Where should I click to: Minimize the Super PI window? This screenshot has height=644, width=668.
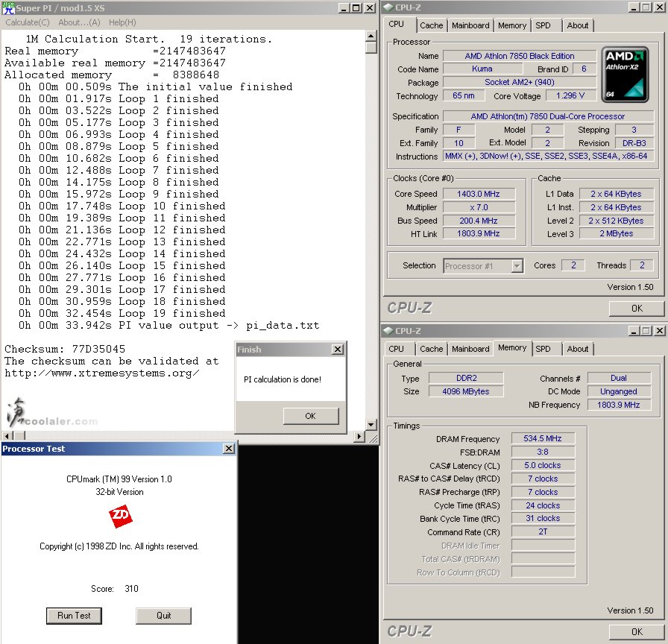point(344,7)
